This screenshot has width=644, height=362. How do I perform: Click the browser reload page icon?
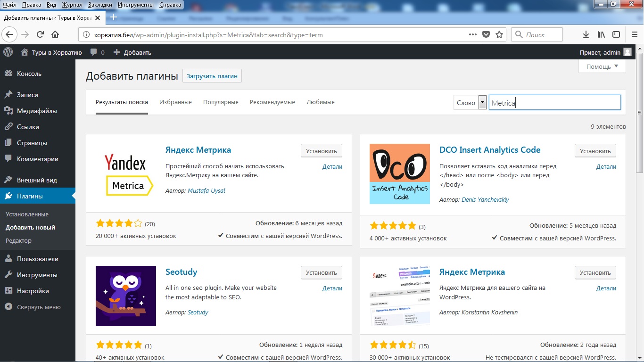[40, 34]
